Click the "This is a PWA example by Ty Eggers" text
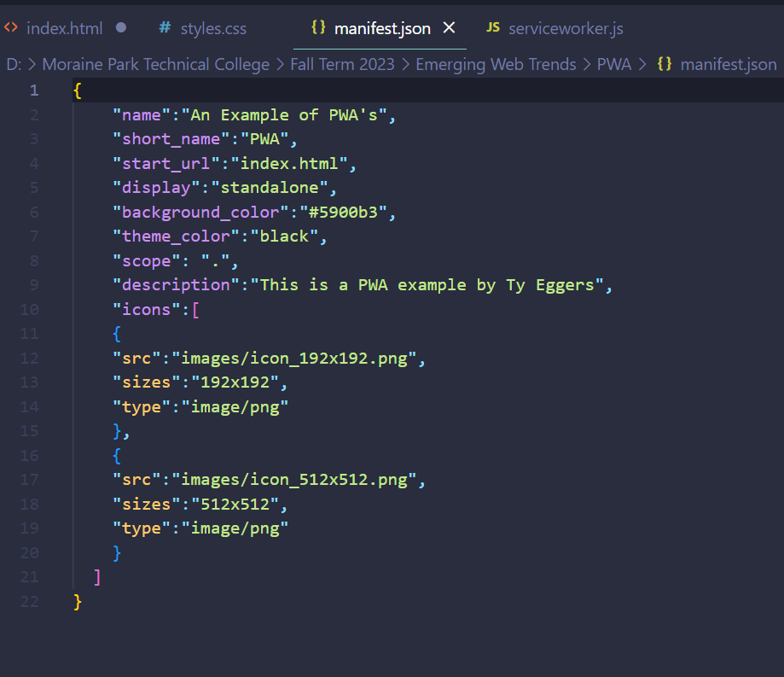 pos(427,285)
